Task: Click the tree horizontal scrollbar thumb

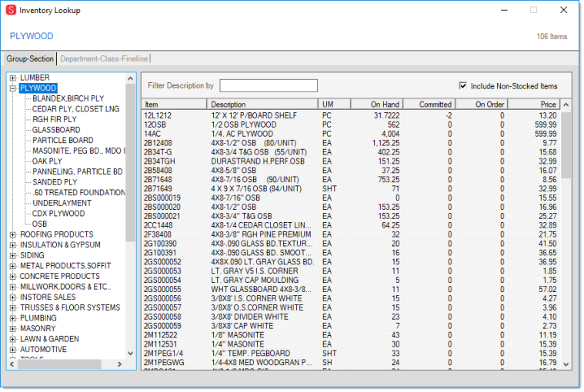Action: (59, 364)
